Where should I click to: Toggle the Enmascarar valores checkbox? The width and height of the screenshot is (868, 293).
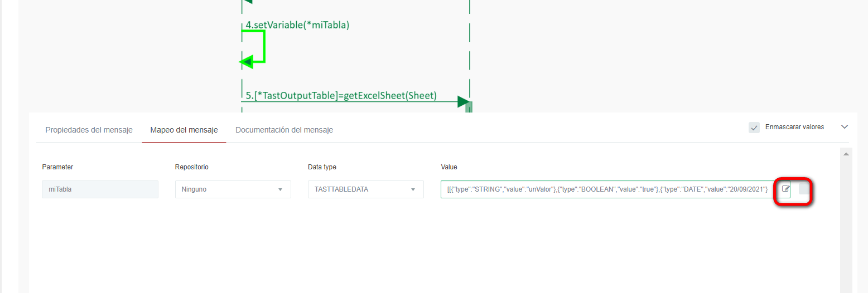click(x=754, y=127)
